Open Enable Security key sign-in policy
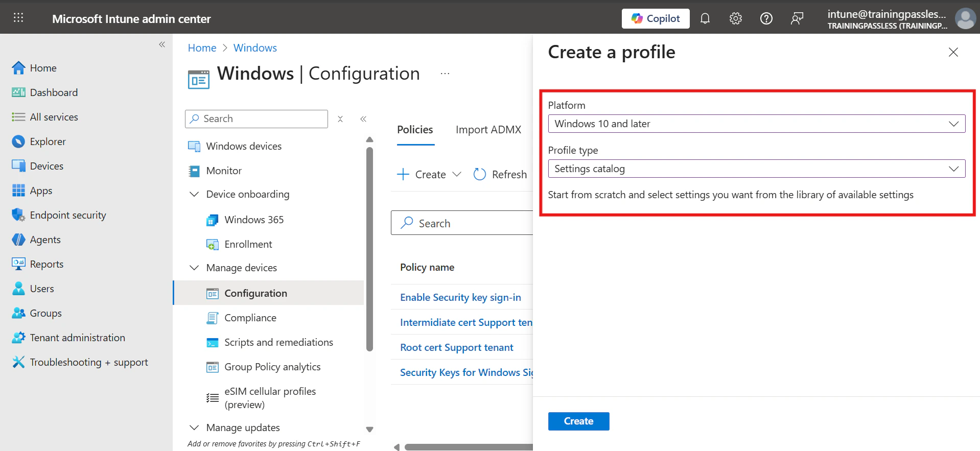980x451 pixels. tap(460, 297)
